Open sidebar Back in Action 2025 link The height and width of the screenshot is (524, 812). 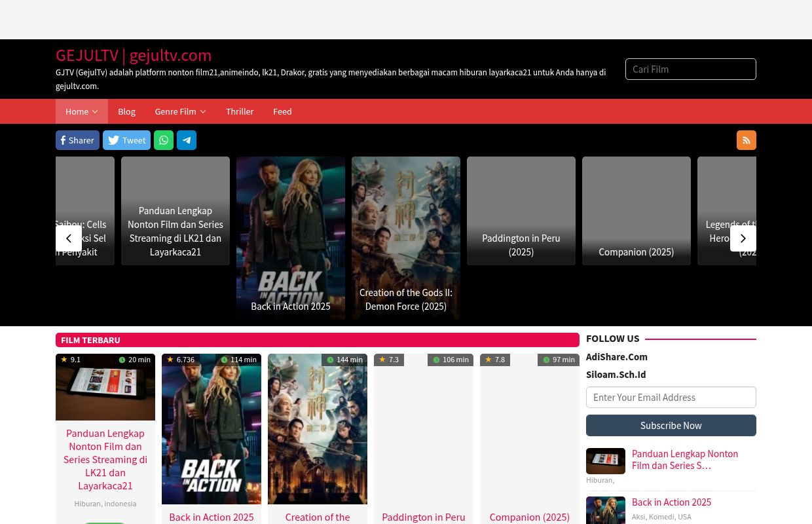671,502
